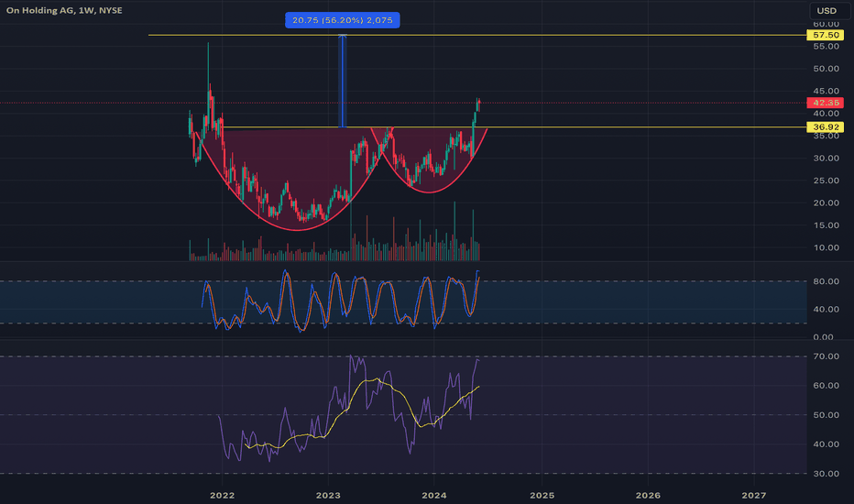Image resolution: width=854 pixels, height=504 pixels.
Task: Click the 2024 time axis label
Action: [434, 495]
